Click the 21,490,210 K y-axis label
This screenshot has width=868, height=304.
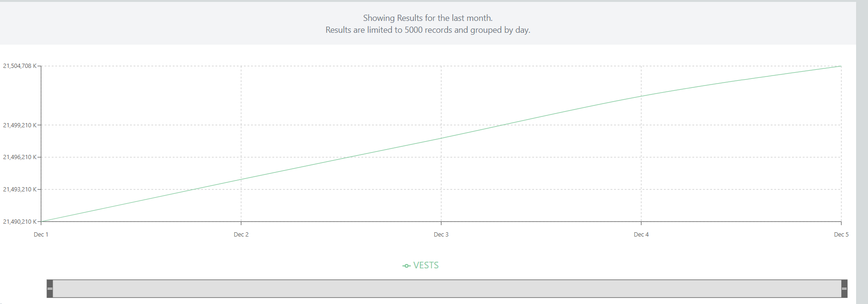tap(20, 222)
